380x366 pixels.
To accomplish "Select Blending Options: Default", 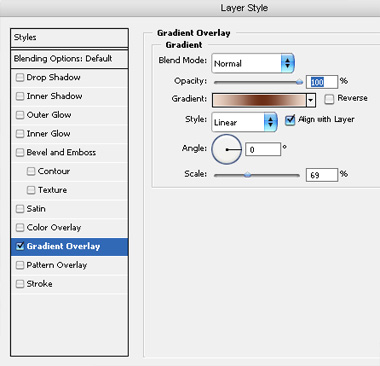I will tap(69, 59).
